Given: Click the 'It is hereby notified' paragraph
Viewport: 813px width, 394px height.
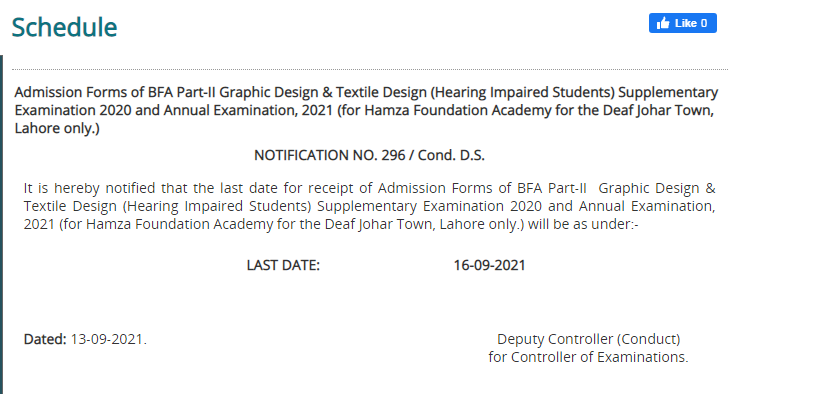Looking at the screenshot, I should (369, 206).
